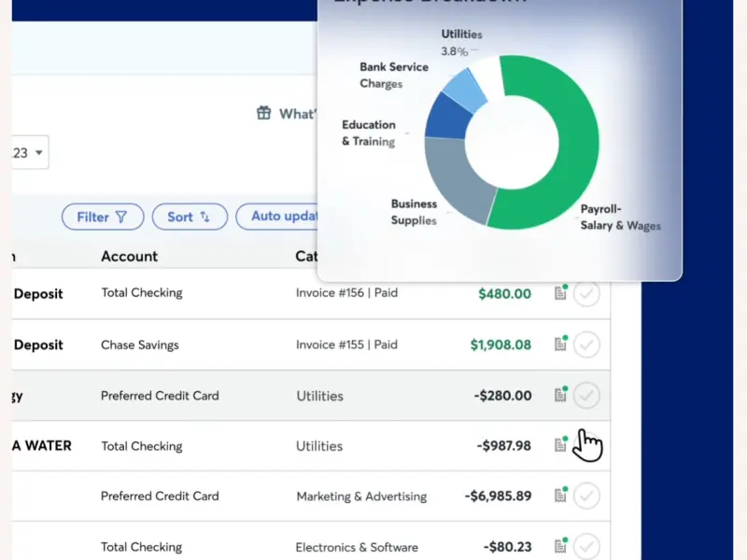Toggle checkmark for the -$280.00 Utilities transaction
Viewport: 747px width, 560px height.
586,396
